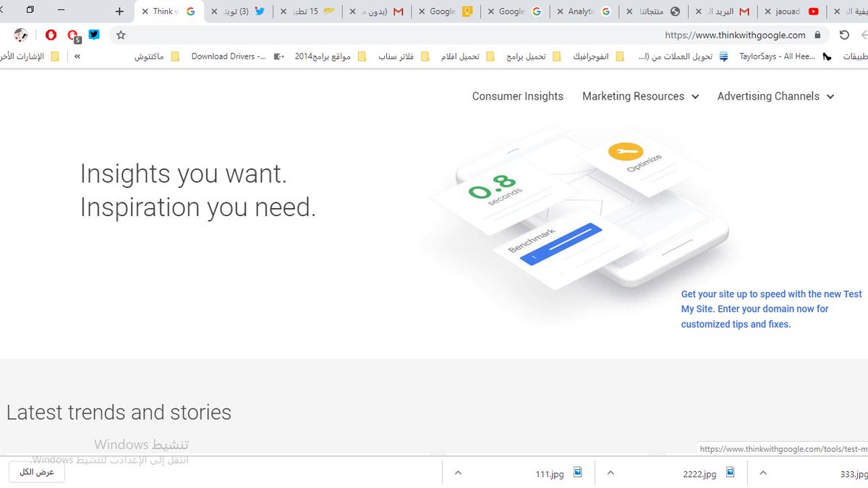The height and width of the screenshot is (488, 868).
Task: Open the الإشارات الأخرى bookmarks folder
Action: tap(30, 56)
